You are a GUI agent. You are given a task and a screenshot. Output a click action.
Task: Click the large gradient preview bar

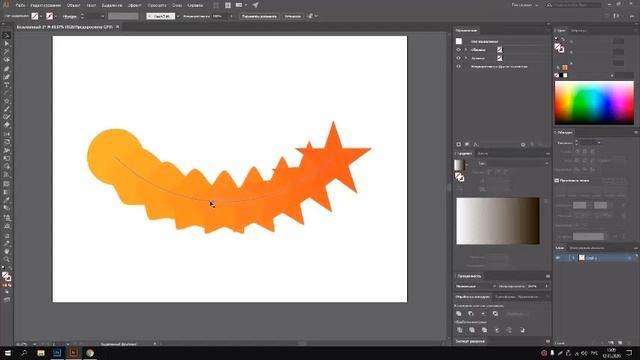click(498, 221)
